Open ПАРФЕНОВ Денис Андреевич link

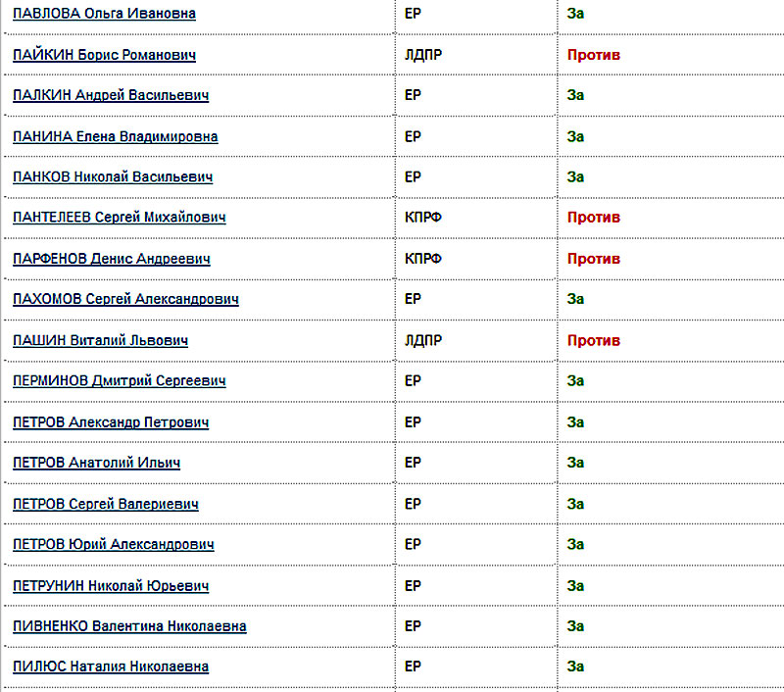(x=112, y=259)
